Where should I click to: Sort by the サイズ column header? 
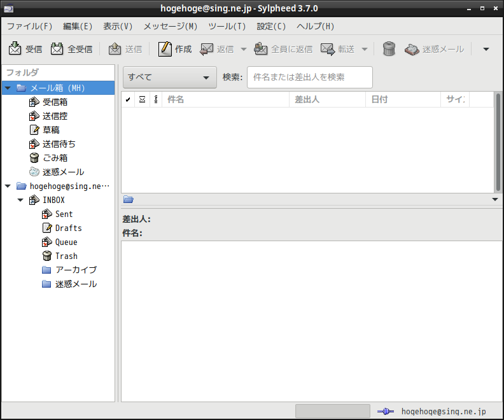click(455, 100)
